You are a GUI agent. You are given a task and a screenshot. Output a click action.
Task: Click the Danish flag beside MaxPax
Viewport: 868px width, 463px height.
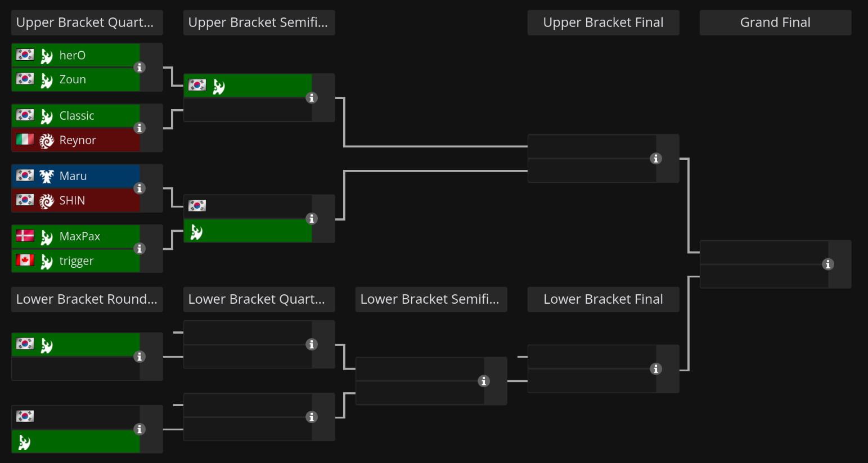point(25,236)
